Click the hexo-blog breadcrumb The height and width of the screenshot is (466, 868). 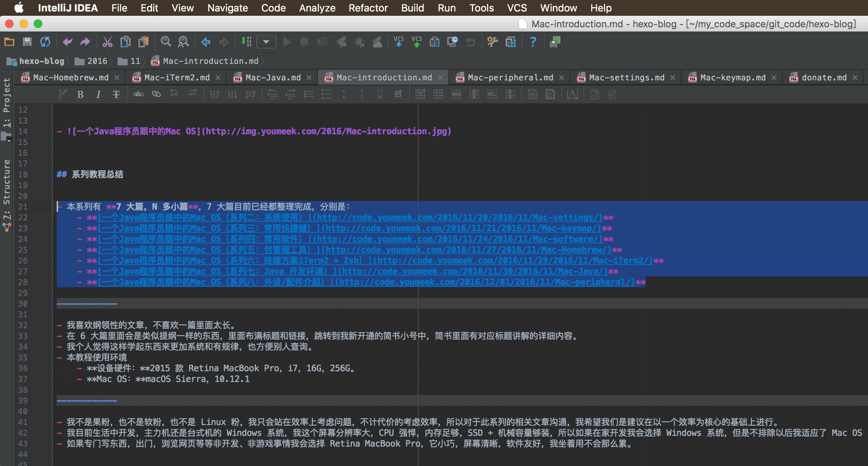coord(41,61)
